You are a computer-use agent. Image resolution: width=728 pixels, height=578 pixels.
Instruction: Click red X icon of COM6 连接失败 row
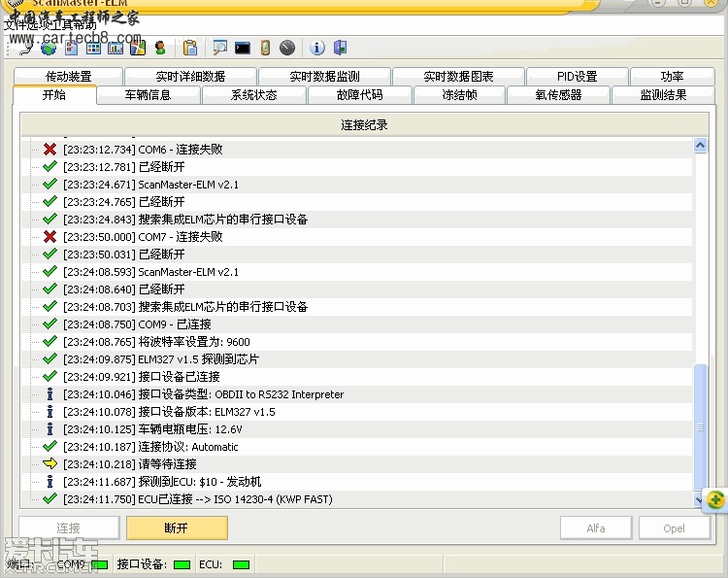click(50, 150)
